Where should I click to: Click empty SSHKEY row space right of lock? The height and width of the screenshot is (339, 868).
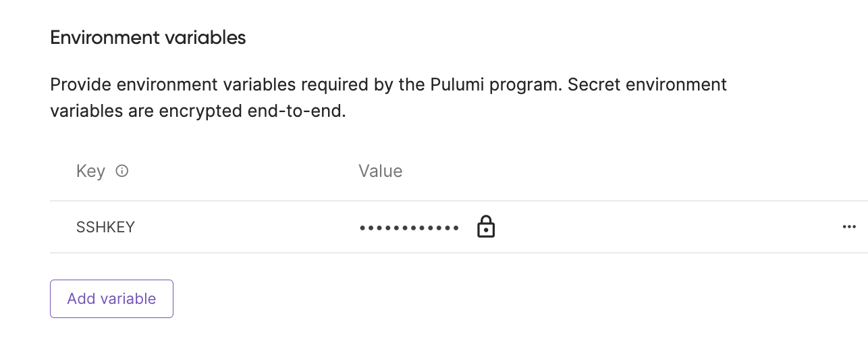tap(661, 227)
